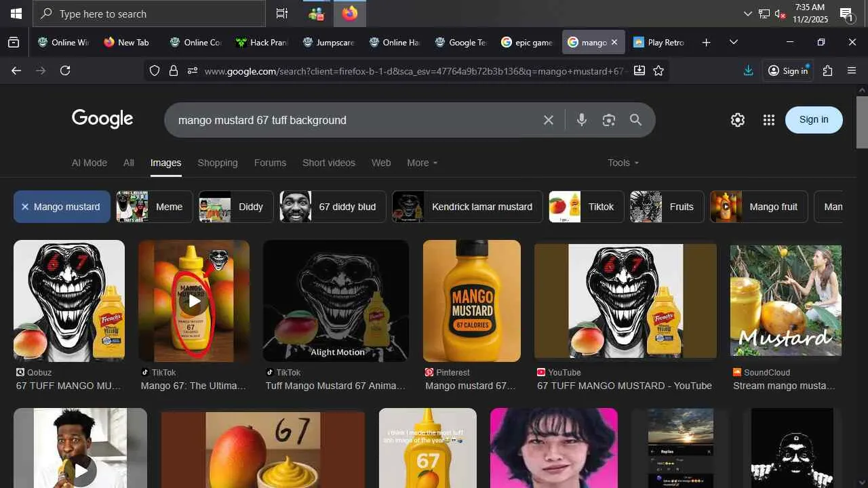Open the Alight Motion troll face thumbnail
868x488 pixels.
336,301
